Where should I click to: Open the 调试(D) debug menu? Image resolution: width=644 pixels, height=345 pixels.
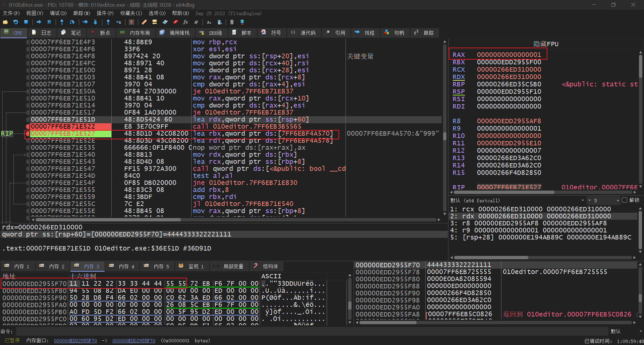point(58,13)
